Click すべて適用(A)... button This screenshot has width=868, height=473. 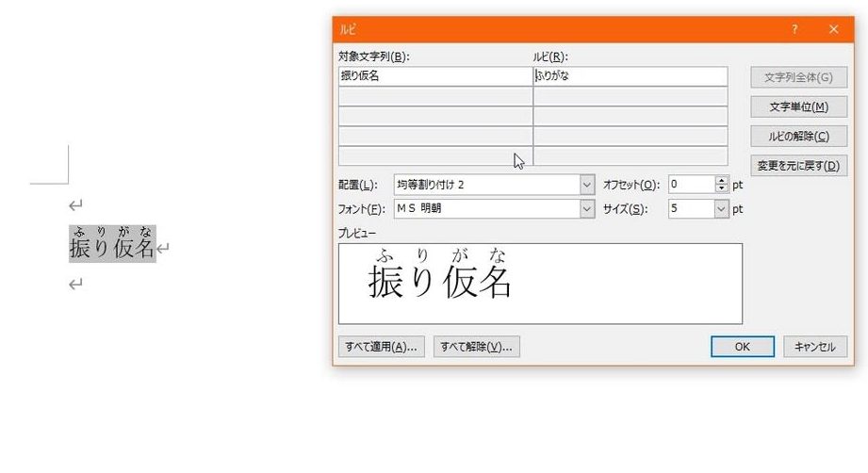click(x=382, y=347)
